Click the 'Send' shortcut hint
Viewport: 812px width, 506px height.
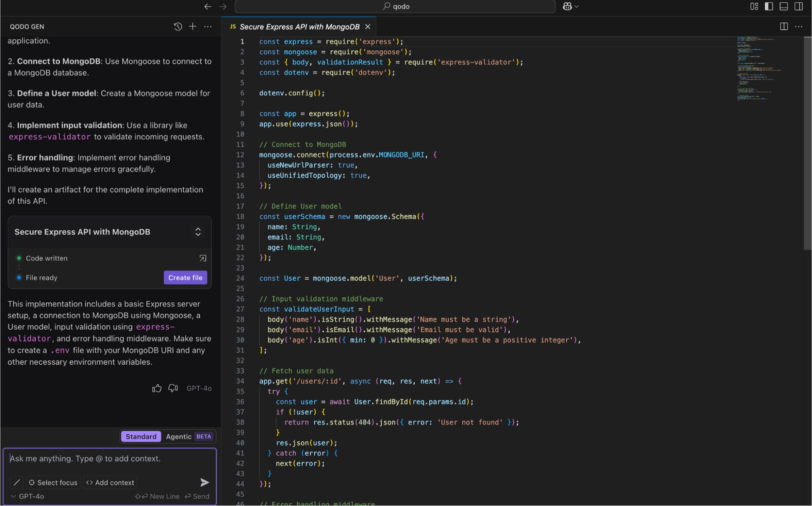pyautogui.click(x=197, y=496)
